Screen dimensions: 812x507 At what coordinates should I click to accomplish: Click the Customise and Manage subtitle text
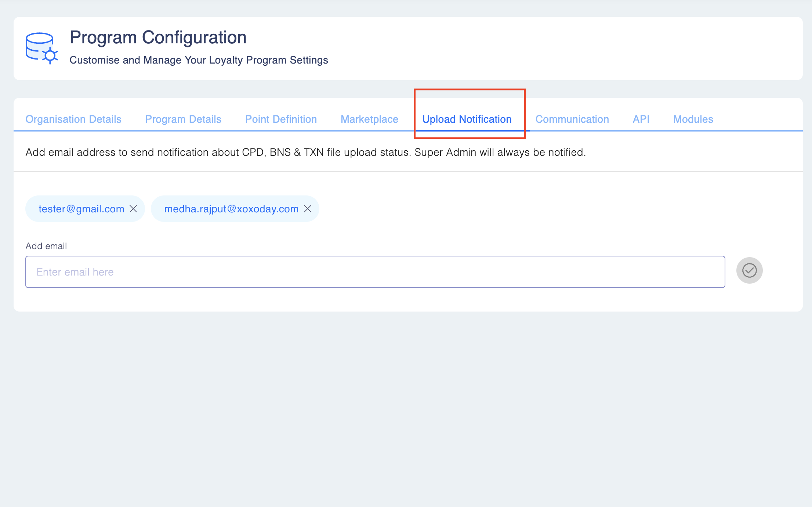click(199, 60)
